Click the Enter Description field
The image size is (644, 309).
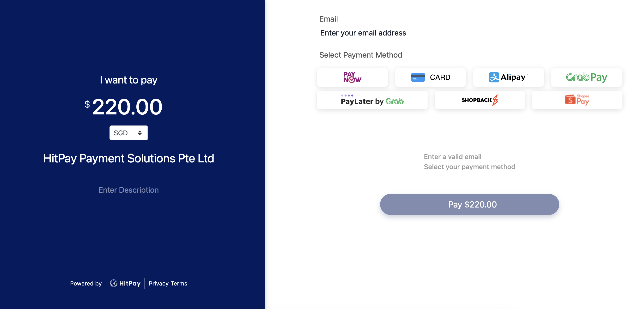128,190
